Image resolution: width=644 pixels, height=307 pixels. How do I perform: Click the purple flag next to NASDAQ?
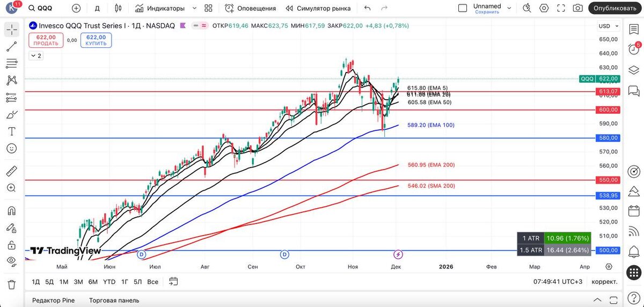[x=183, y=25]
